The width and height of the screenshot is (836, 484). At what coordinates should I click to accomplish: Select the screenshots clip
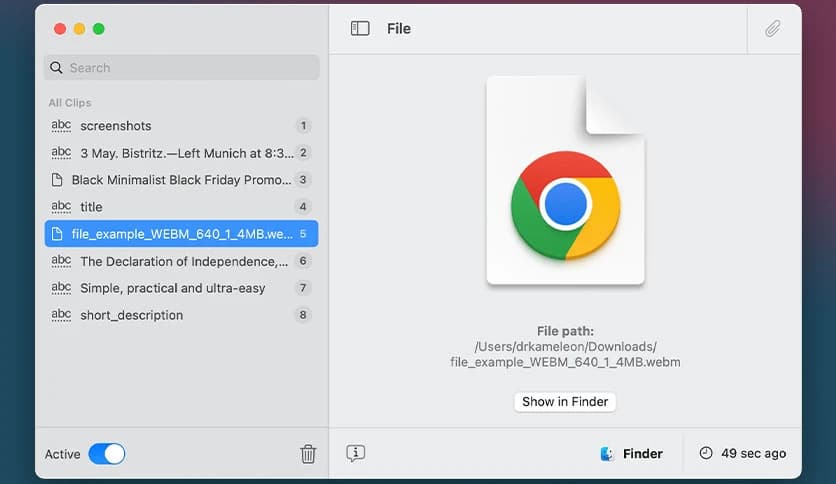pyautogui.click(x=182, y=126)
